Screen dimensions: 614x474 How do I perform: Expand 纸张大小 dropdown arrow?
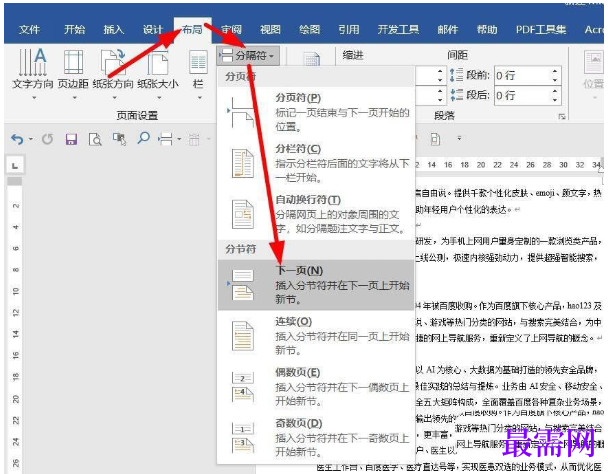coord(159,98)
